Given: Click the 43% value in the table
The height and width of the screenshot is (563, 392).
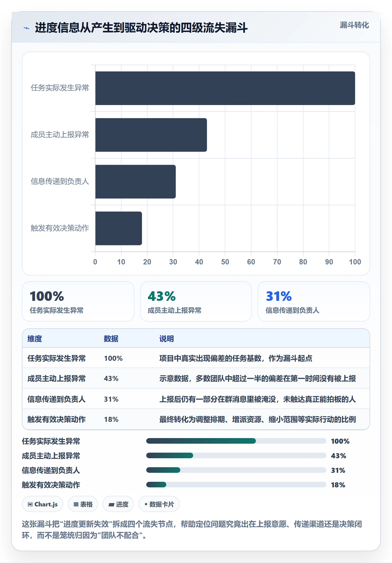Looking at the screenshot, I should click(111, 378).
